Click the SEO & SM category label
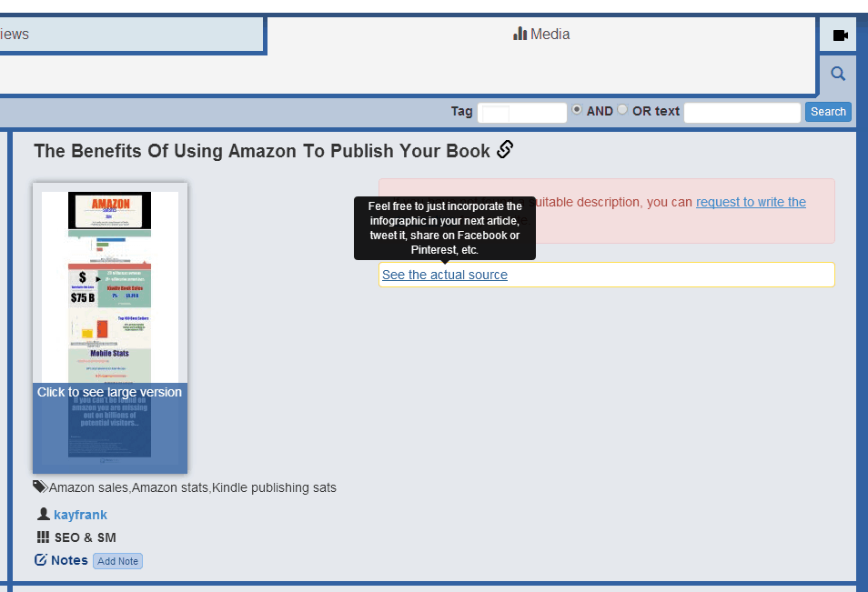The width and height of the screenshot is (868, 592). pos(85,537)
